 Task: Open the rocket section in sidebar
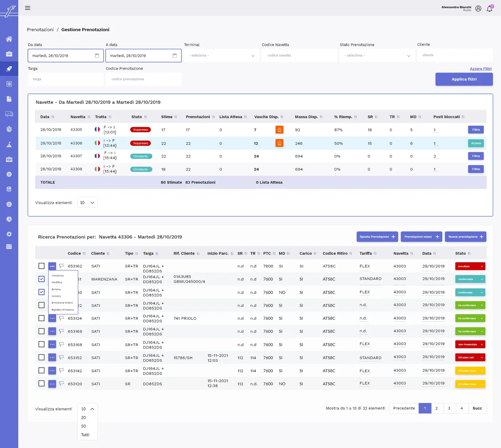pyautogui.click(x=9, y=69)
